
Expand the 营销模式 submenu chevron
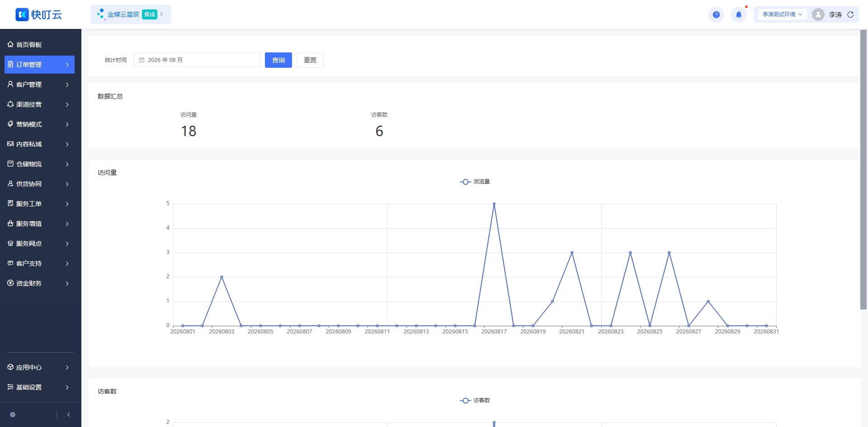[x=67, y=124]
